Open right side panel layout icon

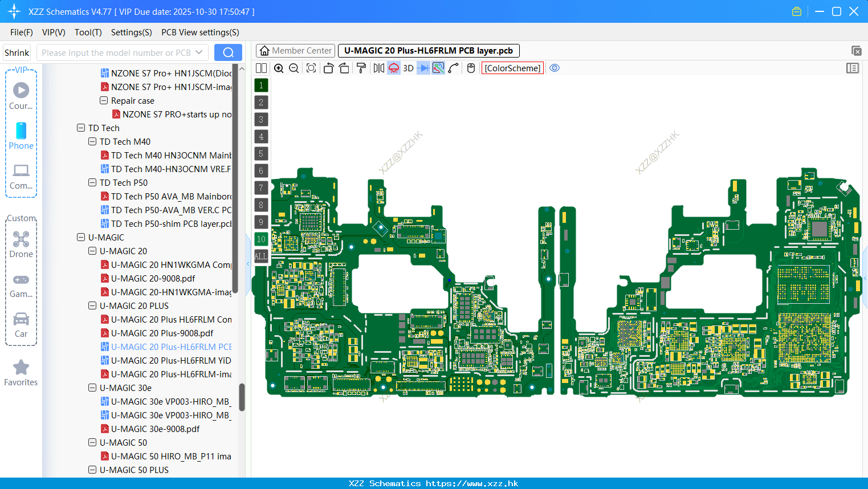coord(853,68)
